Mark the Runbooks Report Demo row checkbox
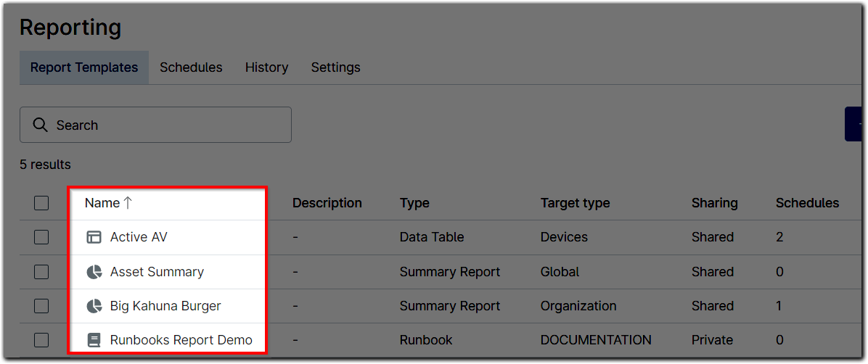Viewport: 868px width, 364px height. (41, 340)
